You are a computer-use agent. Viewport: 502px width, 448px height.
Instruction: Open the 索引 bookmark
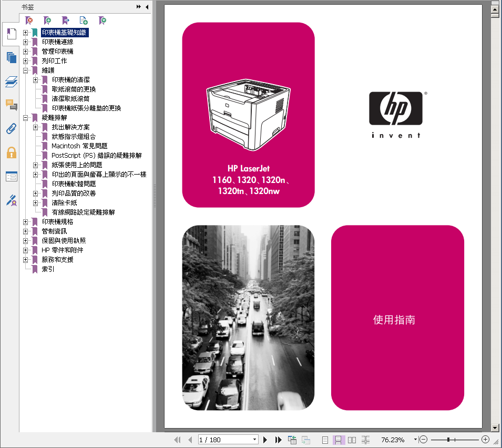(x=48, y=269)
